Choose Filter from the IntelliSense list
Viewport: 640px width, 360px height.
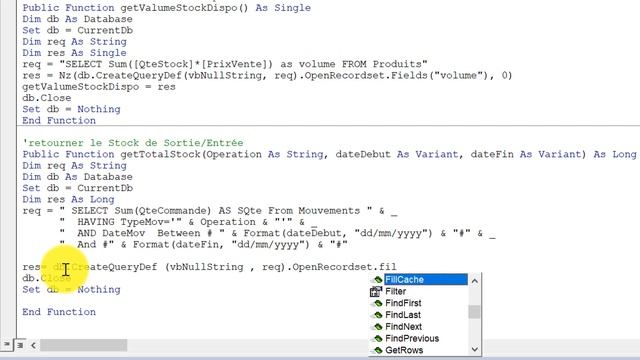click(x=396, y=291)
